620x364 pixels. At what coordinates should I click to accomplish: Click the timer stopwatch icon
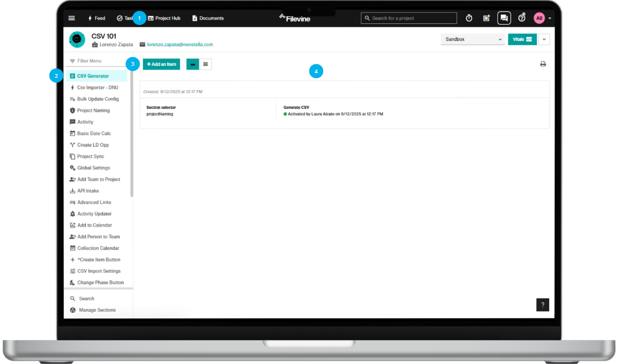click(469, 18)
